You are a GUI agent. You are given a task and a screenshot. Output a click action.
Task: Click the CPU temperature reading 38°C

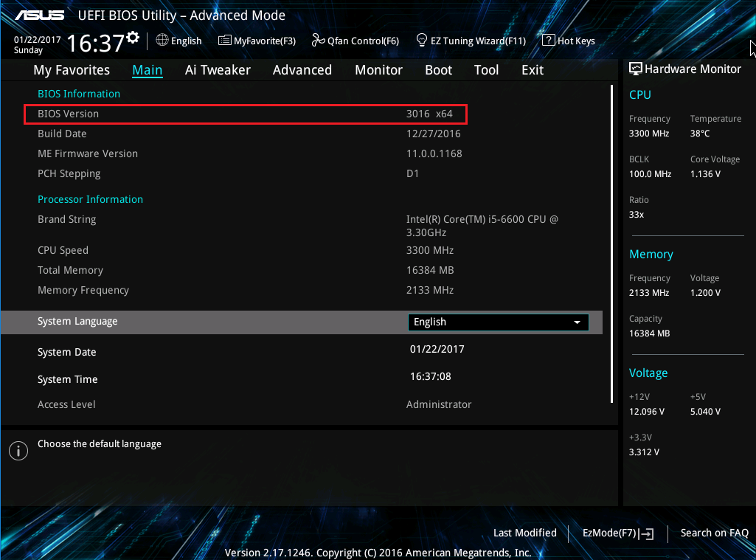(700, 134)
